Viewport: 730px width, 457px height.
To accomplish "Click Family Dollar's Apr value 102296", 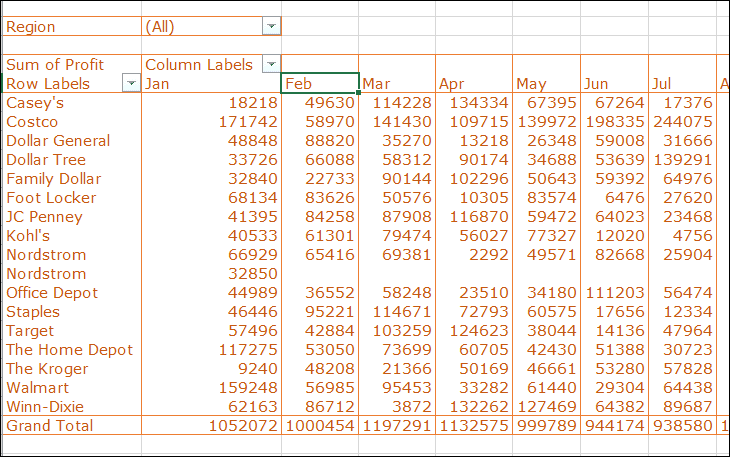I will tap(479, 179).
